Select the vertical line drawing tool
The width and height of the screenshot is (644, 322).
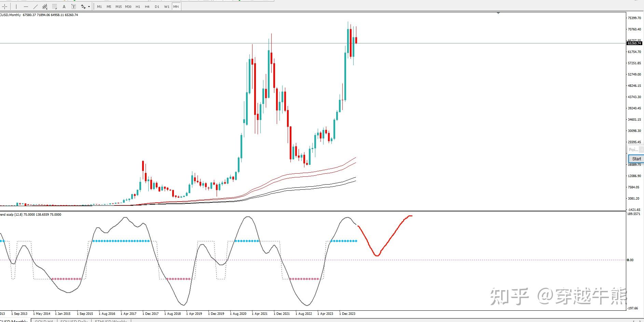(16, 6)
